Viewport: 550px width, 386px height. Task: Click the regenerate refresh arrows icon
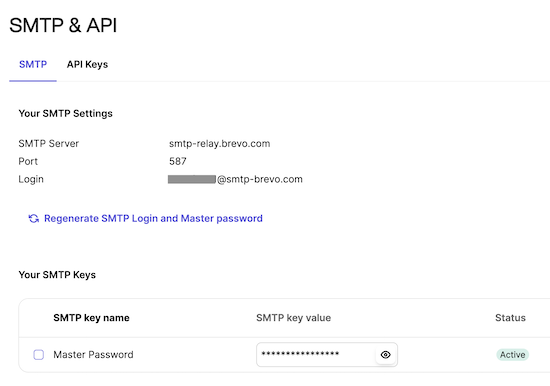click(x=34, y=219)
